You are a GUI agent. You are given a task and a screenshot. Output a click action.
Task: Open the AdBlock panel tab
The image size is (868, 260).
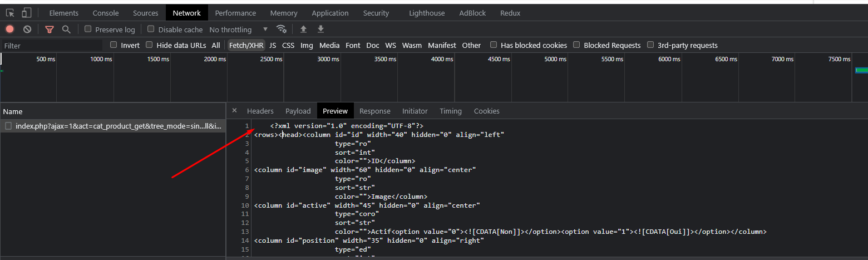[x=473, y=13]
